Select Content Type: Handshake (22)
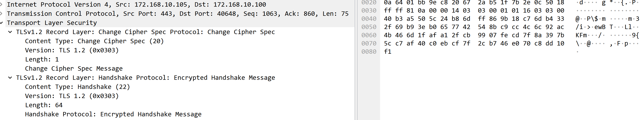Image resolution: width=644 pixels, height=120 pixels. click(78, 87)
